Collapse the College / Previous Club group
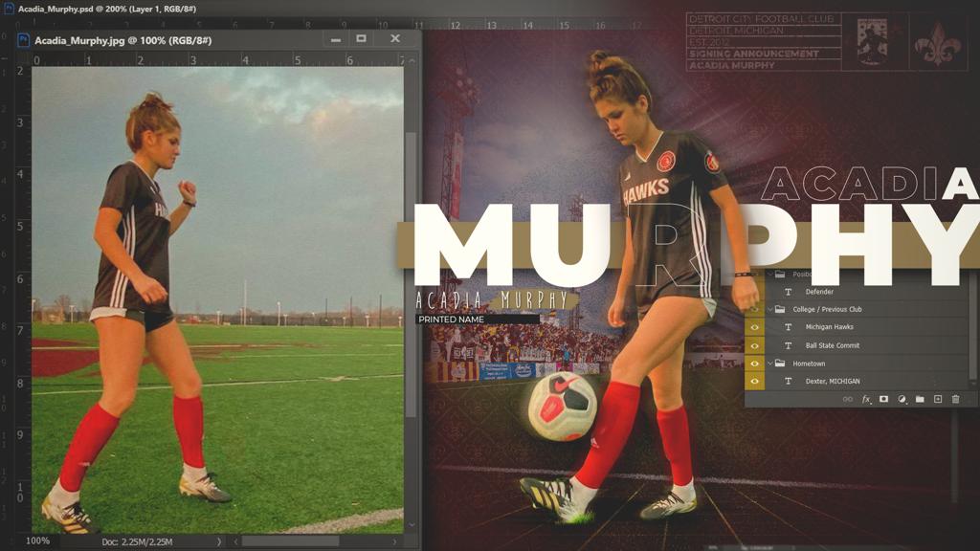Screen dimensions: 980x551 click(770, 309)
